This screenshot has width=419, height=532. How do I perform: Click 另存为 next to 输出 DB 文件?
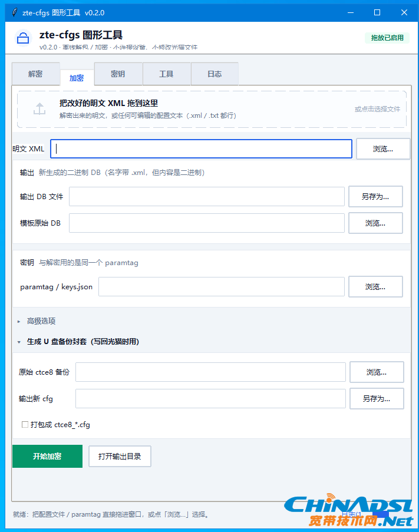(x=375, y=196)
